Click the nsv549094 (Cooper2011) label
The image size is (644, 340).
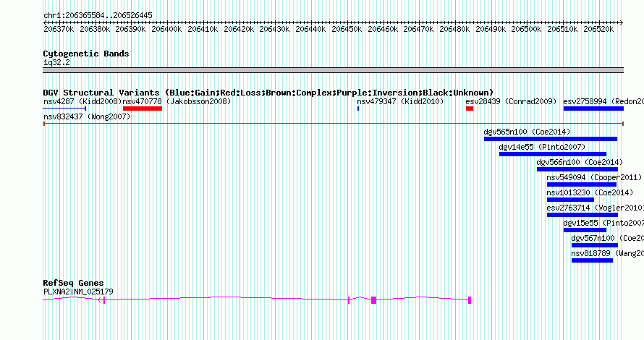[594, 177]
